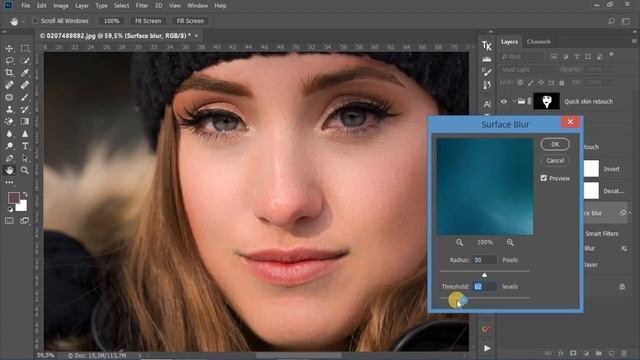640x360 pixels.
Task: Select the Hand tool in toolbox
Action: (9, 170)
